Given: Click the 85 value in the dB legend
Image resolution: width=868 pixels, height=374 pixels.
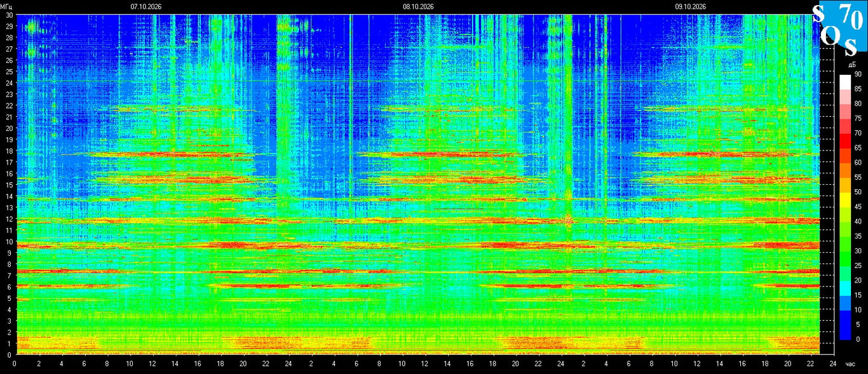Looking at the screenshot, I should click(x=857, y=89).
